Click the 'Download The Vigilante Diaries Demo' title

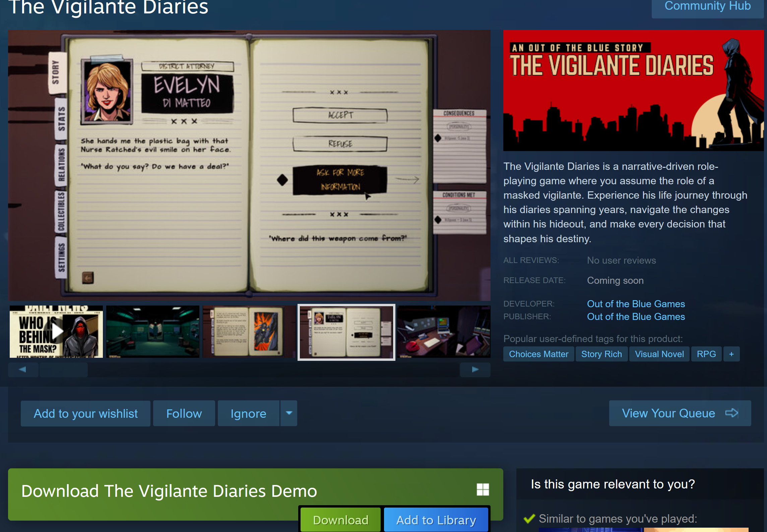tap(169, 491)
